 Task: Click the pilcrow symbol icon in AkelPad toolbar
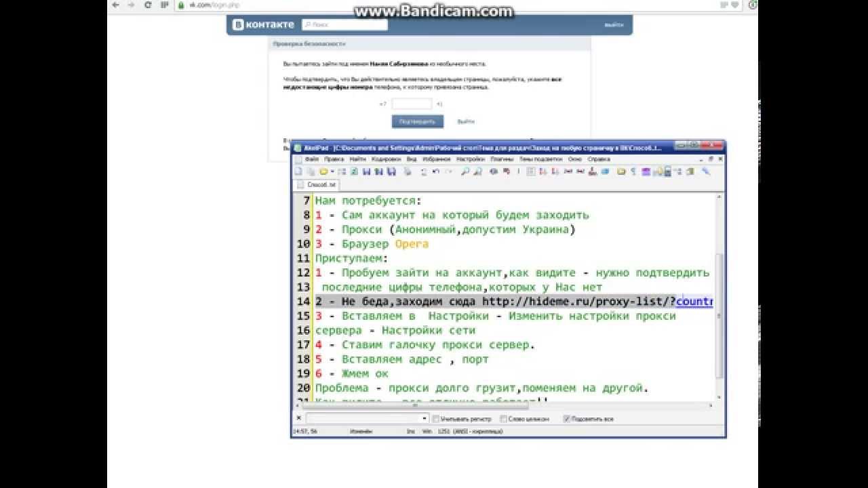click(x=633, y=172)
